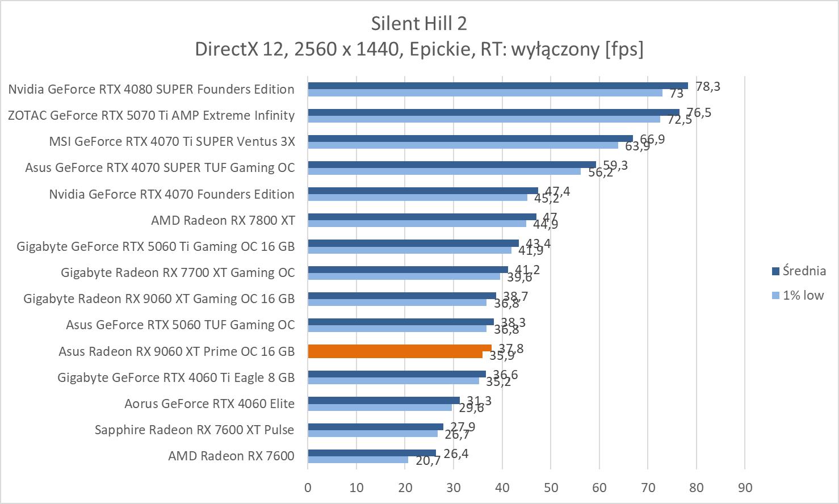Click the 20,7 data value label
Image resolution: width=839 pixels, height=504 pixels.
coord(428,461)
